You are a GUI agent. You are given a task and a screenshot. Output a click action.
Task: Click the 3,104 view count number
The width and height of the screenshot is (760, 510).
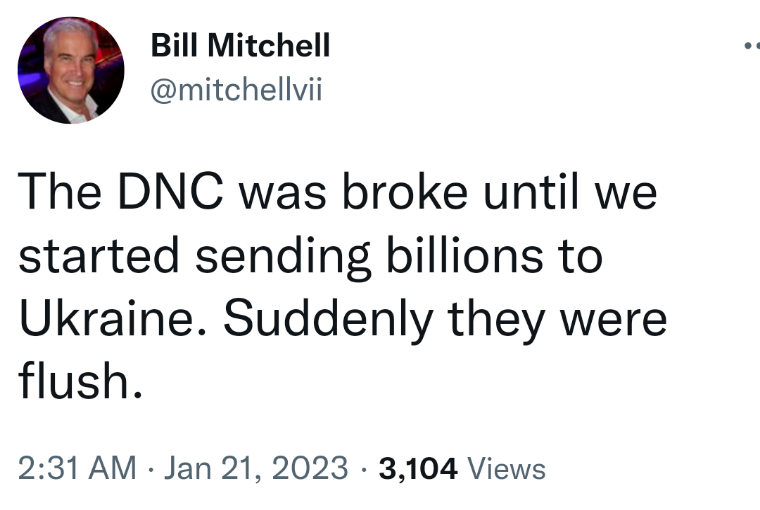click(x=418, y=469)
